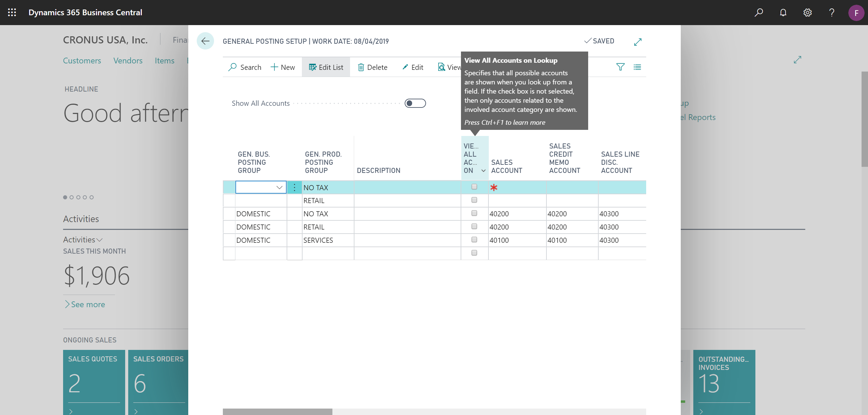
Task: Open the Vendors navigation item
Action: [x=128, y=60]
